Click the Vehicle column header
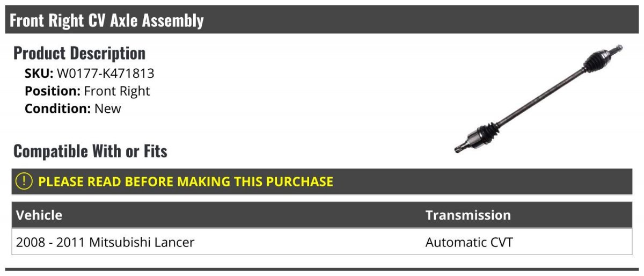 pyautogui.click(x=39, y=215)
